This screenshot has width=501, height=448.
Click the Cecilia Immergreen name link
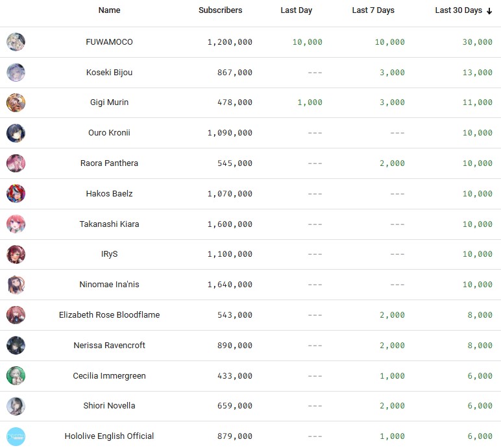point(109,376)
